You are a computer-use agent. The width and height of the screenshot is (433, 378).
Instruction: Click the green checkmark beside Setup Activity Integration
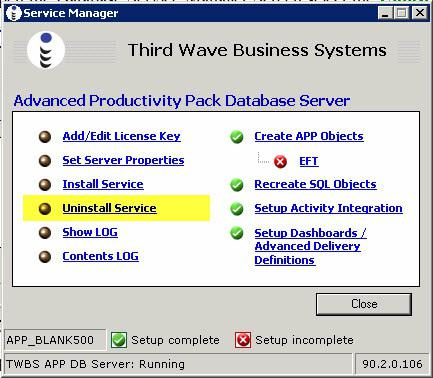point(237,209)
